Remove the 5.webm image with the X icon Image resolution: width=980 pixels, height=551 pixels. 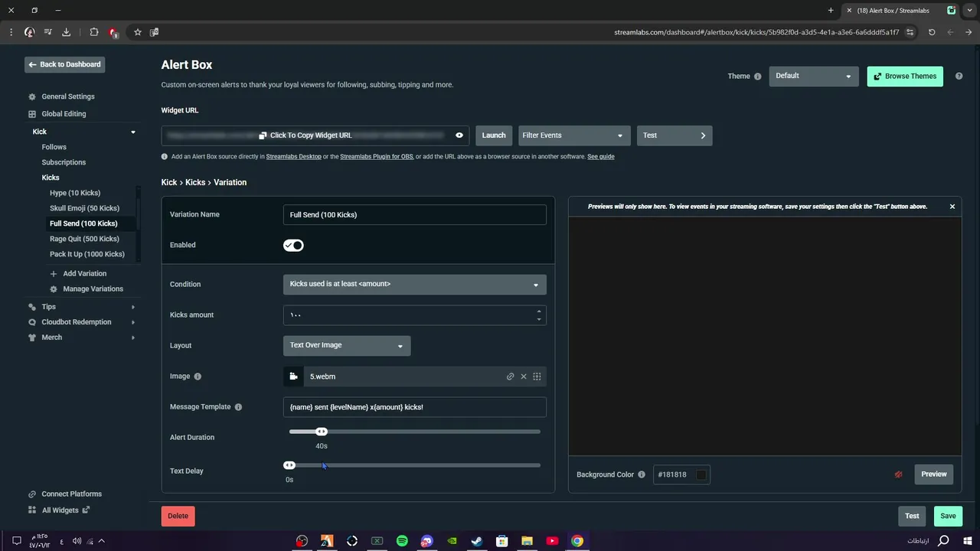[524, 377]
